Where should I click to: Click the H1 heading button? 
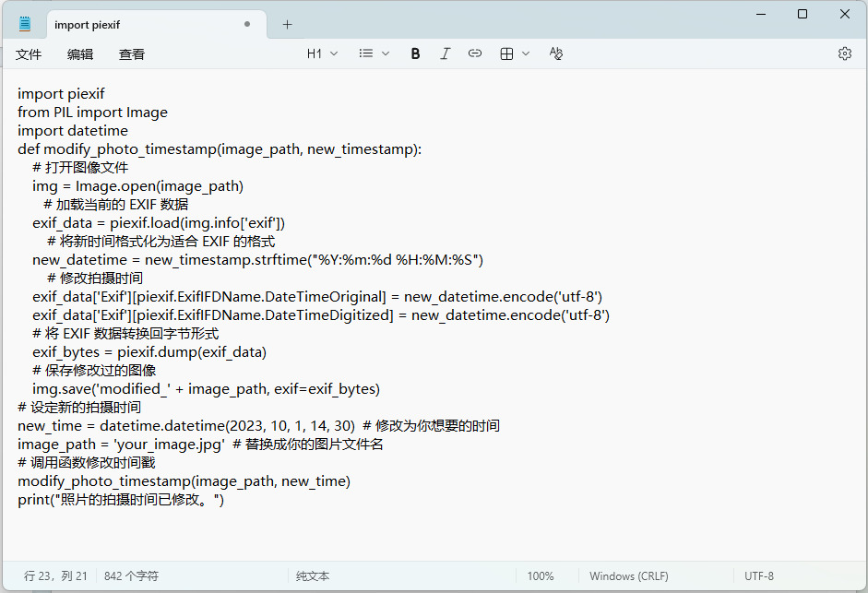pyautogui.click(x=315, y=53)
